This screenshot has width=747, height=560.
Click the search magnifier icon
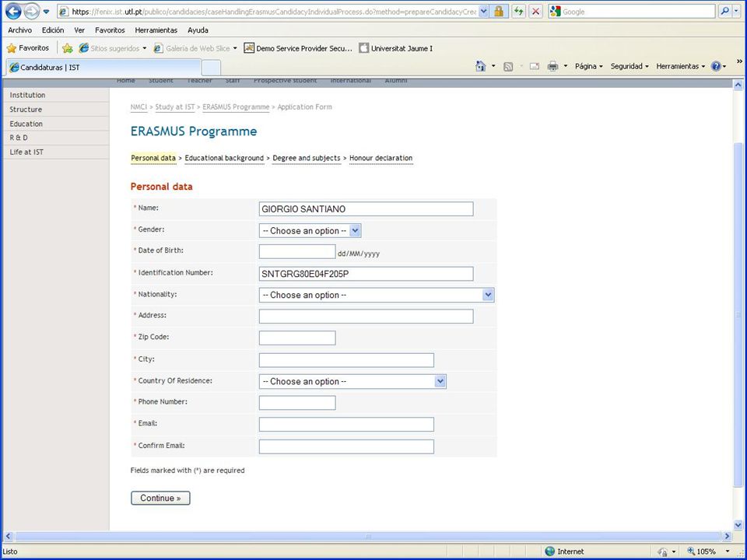tap(724, 12)
